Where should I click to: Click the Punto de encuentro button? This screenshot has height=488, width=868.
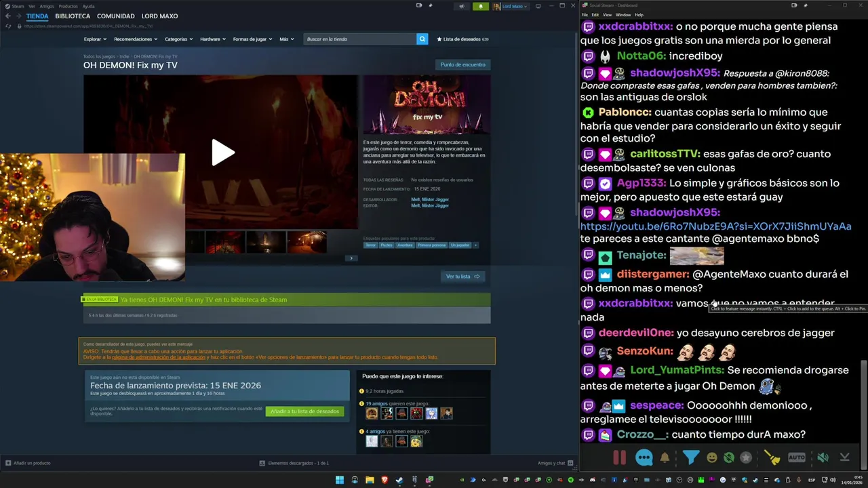[462, 64]
